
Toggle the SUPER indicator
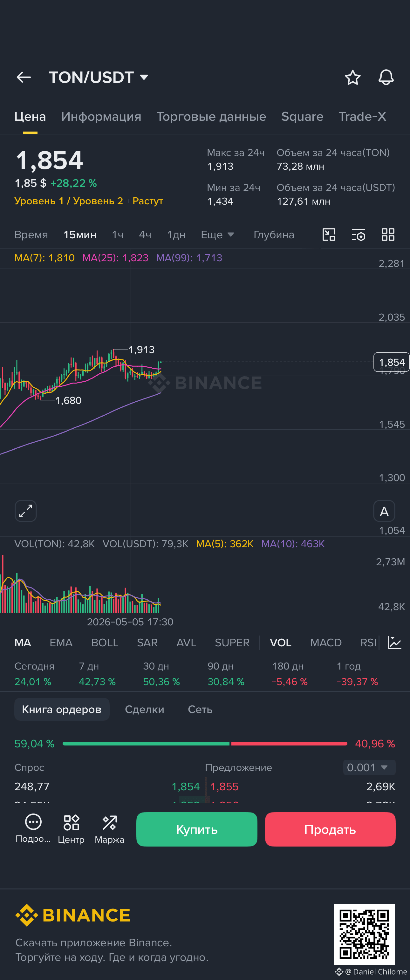(232, 643)
